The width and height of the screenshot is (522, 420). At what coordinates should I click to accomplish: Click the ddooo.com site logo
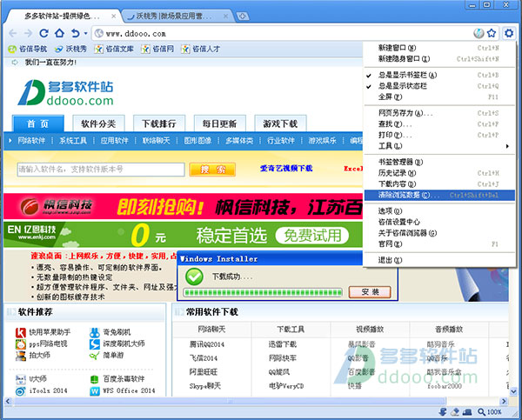point(65,92)
